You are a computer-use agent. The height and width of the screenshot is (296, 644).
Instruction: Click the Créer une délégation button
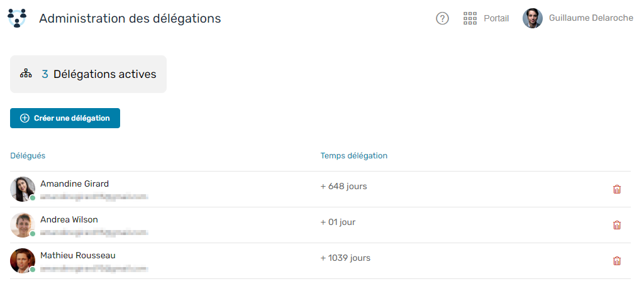65,118
